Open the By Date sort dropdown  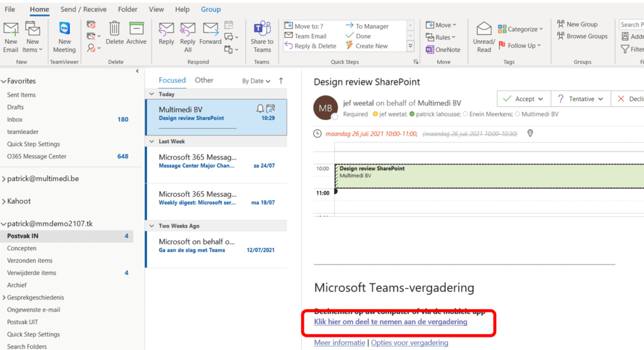(x=256, y=81)
